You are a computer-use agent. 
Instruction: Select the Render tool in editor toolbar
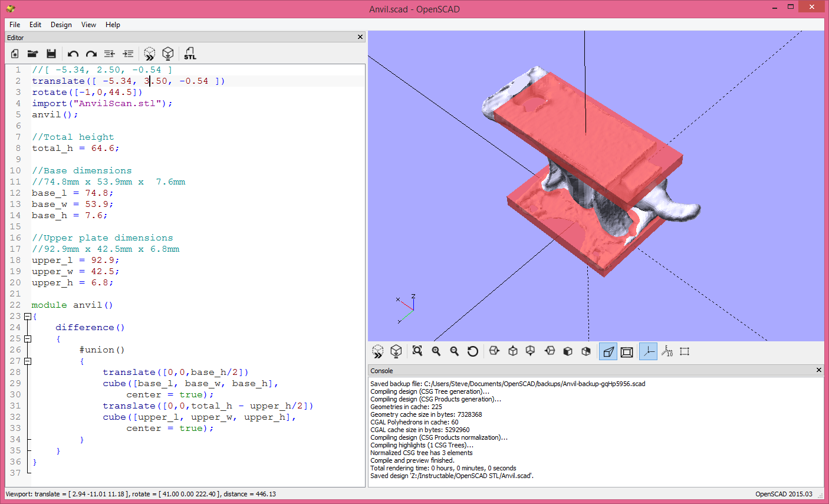pyautogui.click(x=169, y=54)
